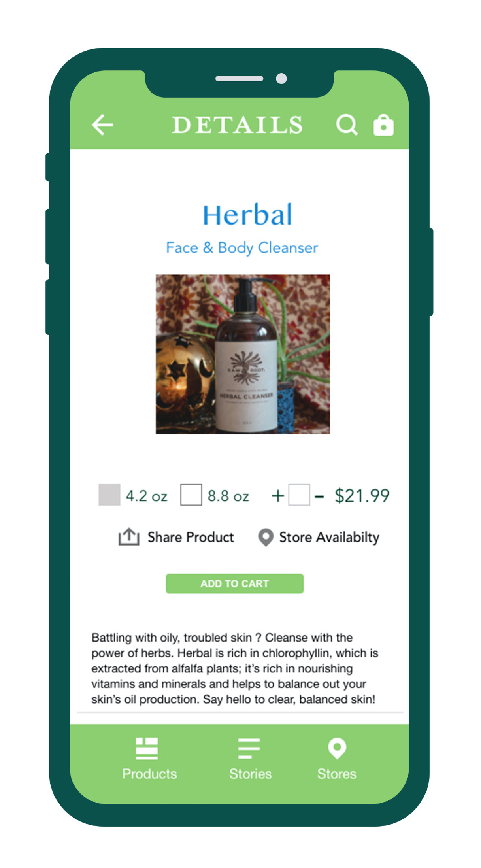The height and width of the screenshot is (868, 481).
Task: Tap the Stores location pin icon
Action: pos(337,748)
